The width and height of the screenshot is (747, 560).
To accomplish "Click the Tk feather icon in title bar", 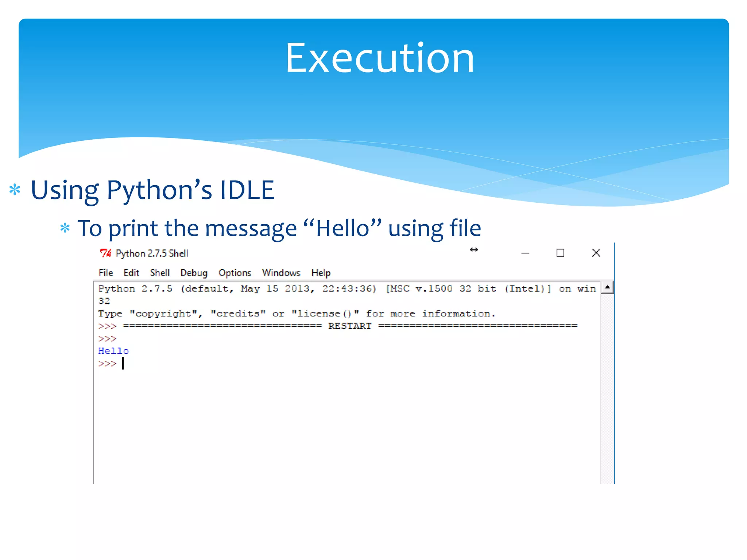I will click(106, 253).
